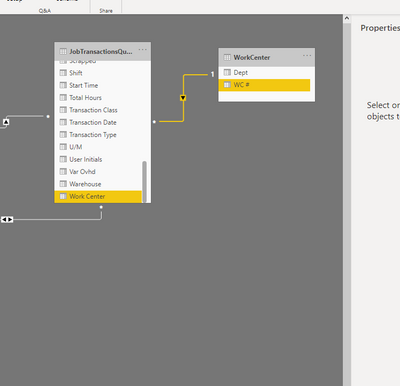This screenshot has height=386, width=400.
Task: Click the '1' cardinality marker near WorkCenter
Action: pos(212,74)
